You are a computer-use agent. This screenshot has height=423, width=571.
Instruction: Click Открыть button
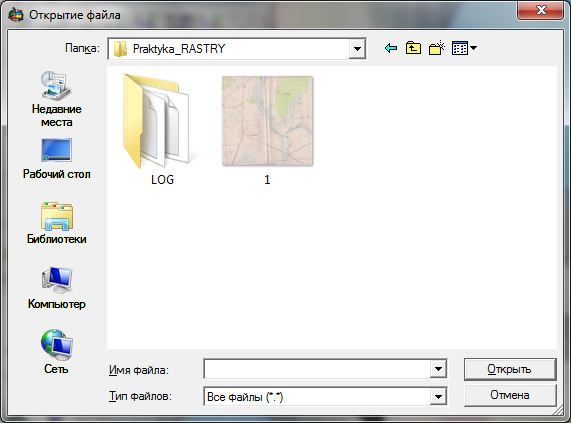tap(510, 369)
